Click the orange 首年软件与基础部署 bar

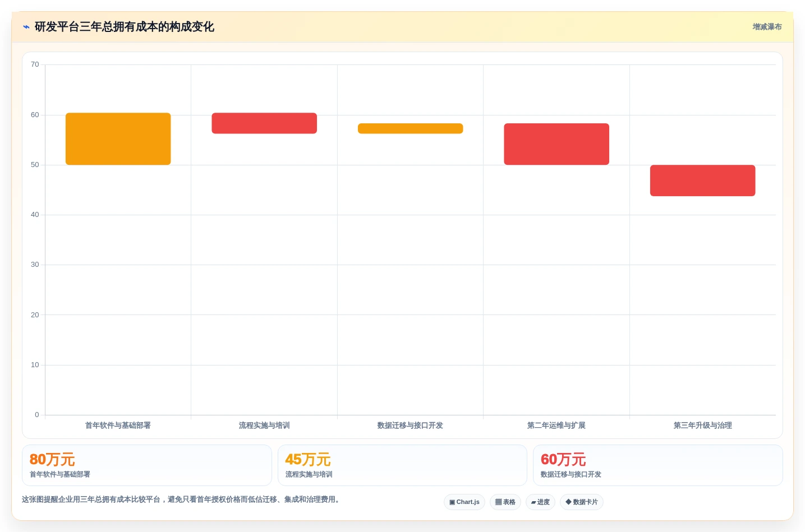118,139
